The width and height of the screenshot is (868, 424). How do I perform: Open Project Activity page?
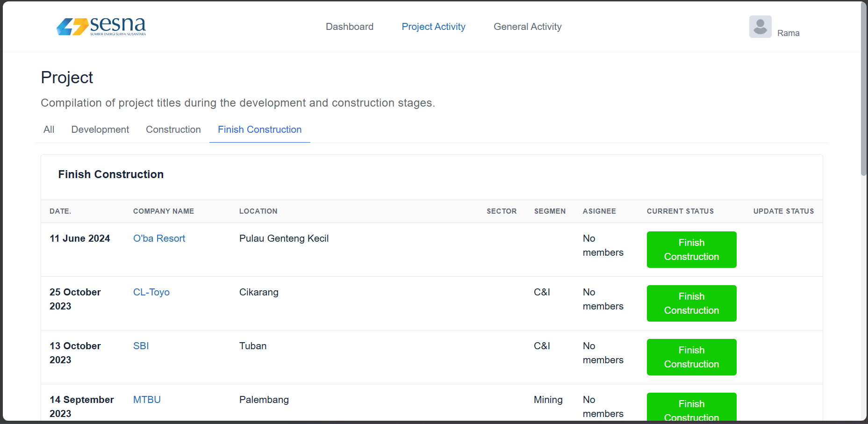[x=433, y=27]
